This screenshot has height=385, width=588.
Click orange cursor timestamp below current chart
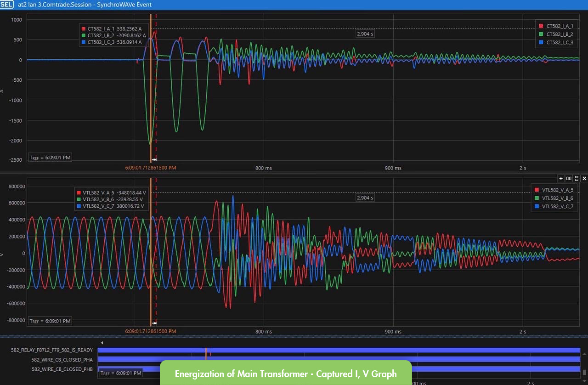(150, 168)
